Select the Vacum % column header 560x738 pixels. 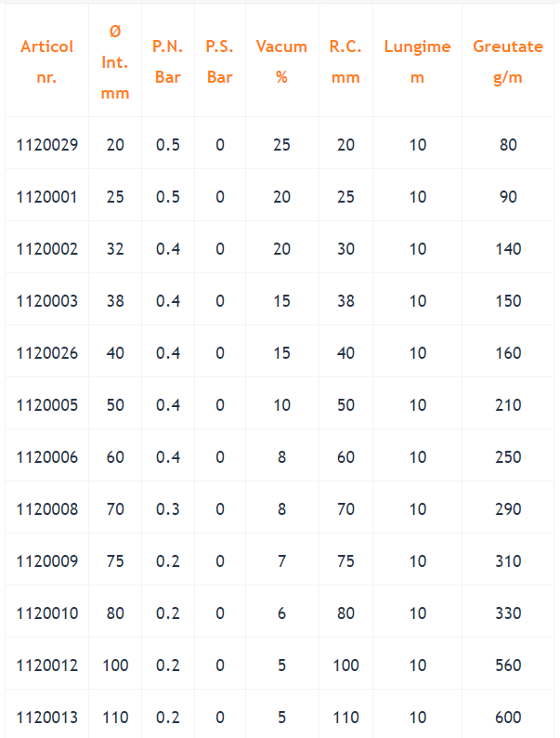(x=281, y=61)
